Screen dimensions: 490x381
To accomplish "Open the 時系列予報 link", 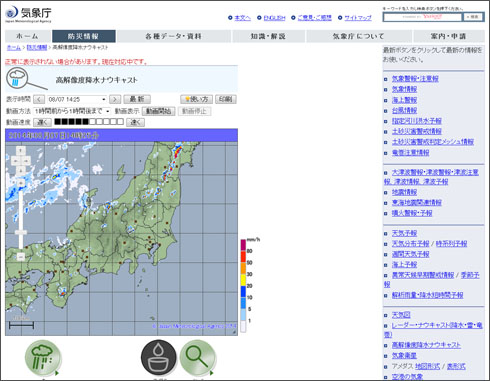I will (451, 244).
